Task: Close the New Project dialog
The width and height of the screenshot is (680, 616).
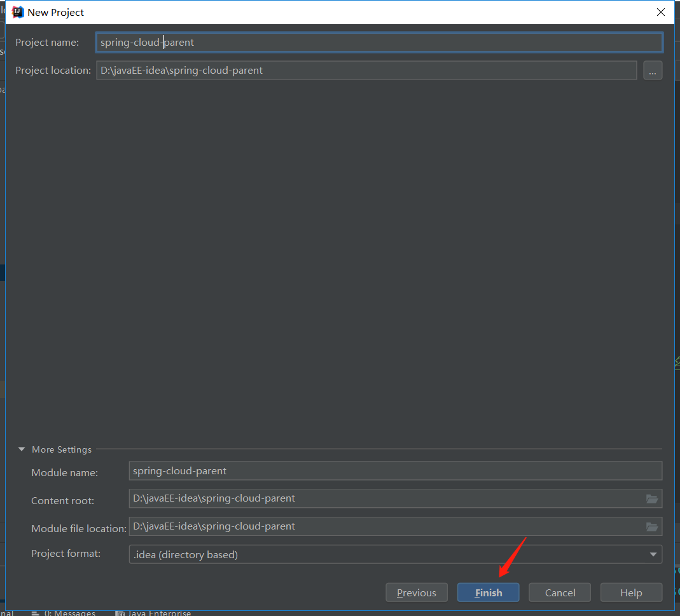Action: click(660, 12)
